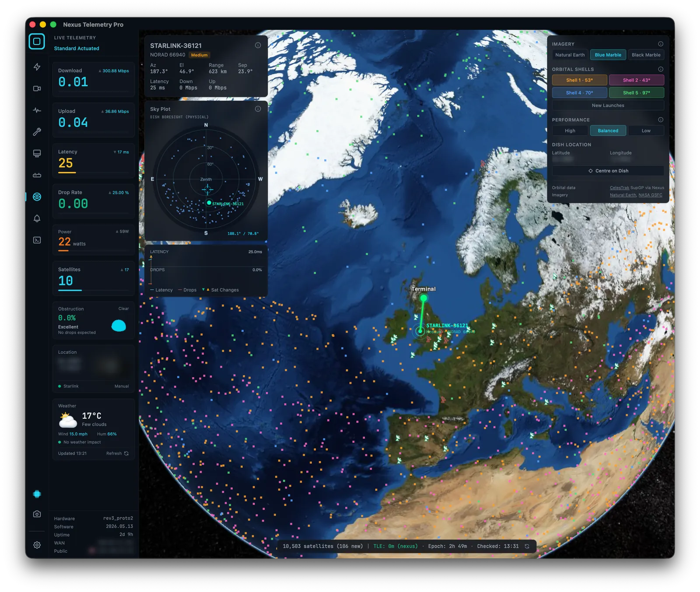
Task: Open the bell notifications sidebar icon
Action: [x=37, y=218]
